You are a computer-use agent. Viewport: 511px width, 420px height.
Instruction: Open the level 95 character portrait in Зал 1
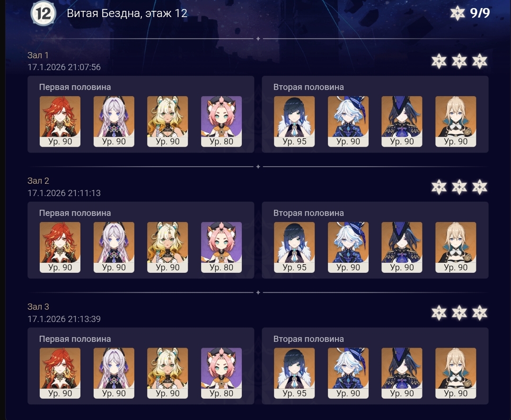[294, 121]
